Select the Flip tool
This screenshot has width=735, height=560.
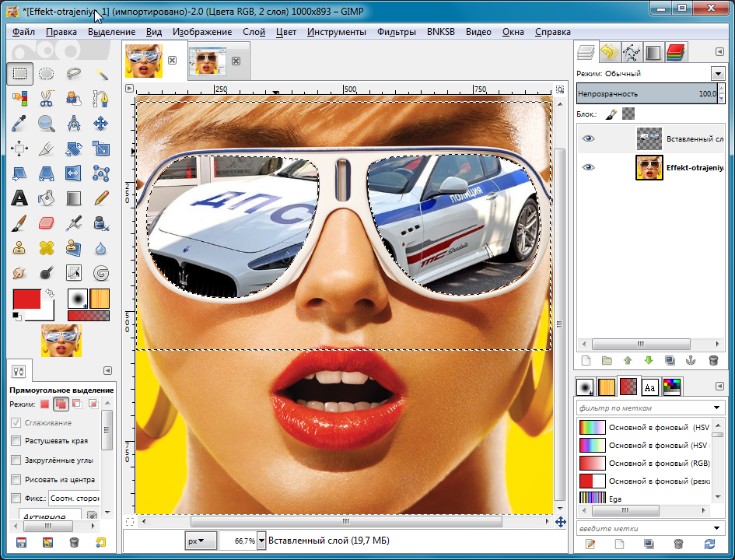[74, 173]
